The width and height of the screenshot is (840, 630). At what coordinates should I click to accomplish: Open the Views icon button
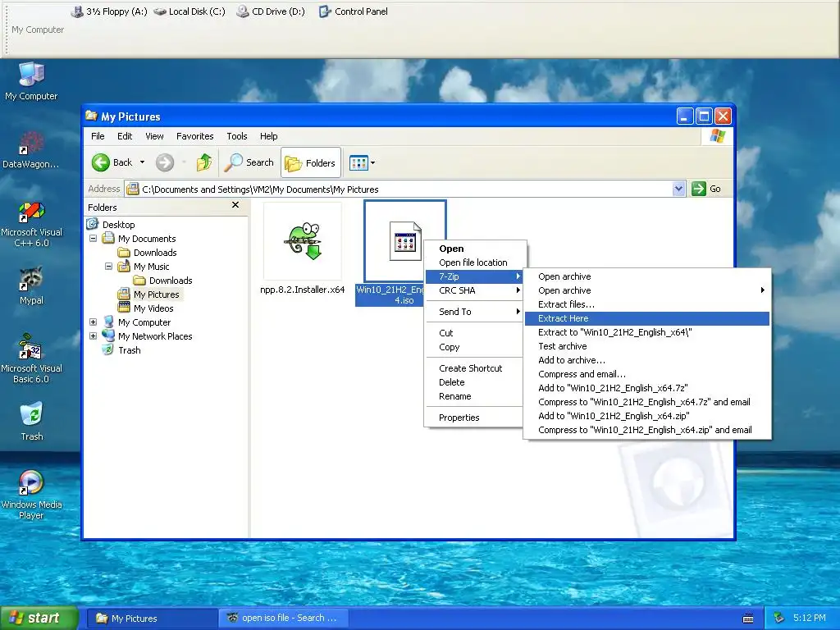coord(358,163)
